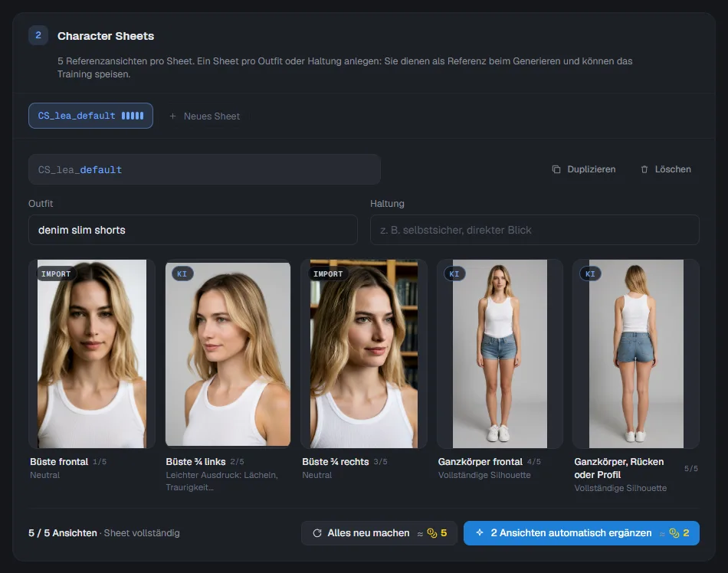Focus the Haltung input field
Screen dimensions: 728x573
[534, 230]
